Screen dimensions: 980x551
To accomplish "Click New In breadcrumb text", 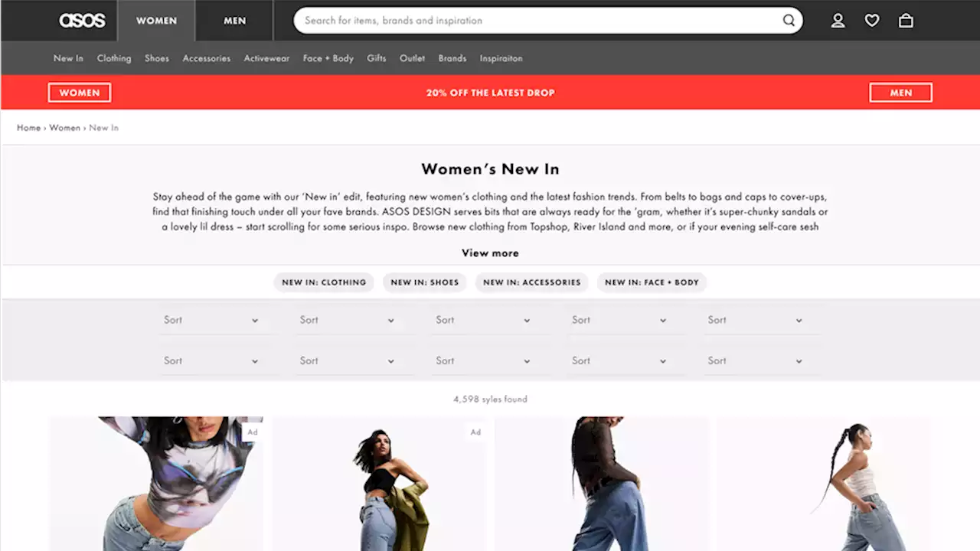I will pos(103,128).
